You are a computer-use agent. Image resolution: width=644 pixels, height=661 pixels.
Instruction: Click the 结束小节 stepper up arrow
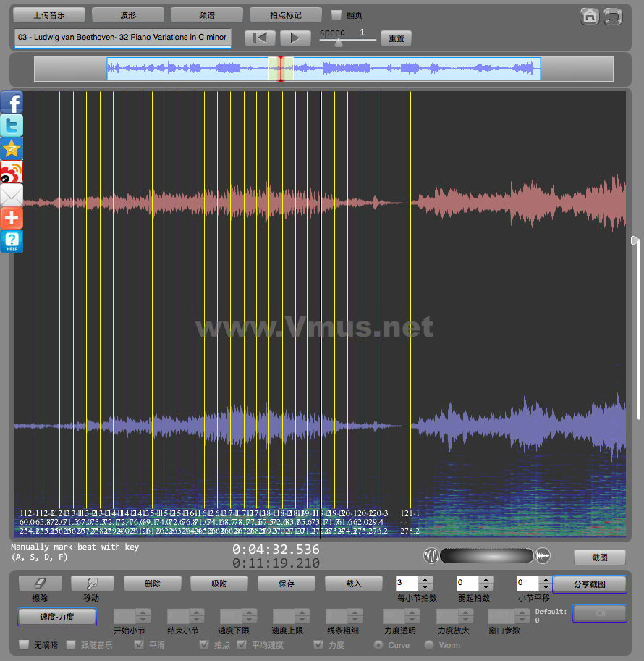(x=196, y=612)
